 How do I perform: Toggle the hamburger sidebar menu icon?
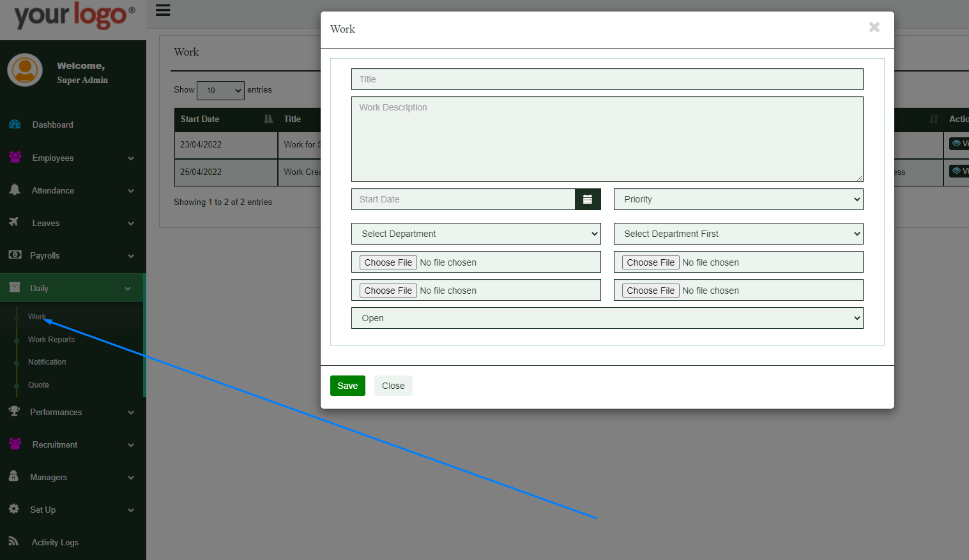pyautogui.click(x=163, y=10)
